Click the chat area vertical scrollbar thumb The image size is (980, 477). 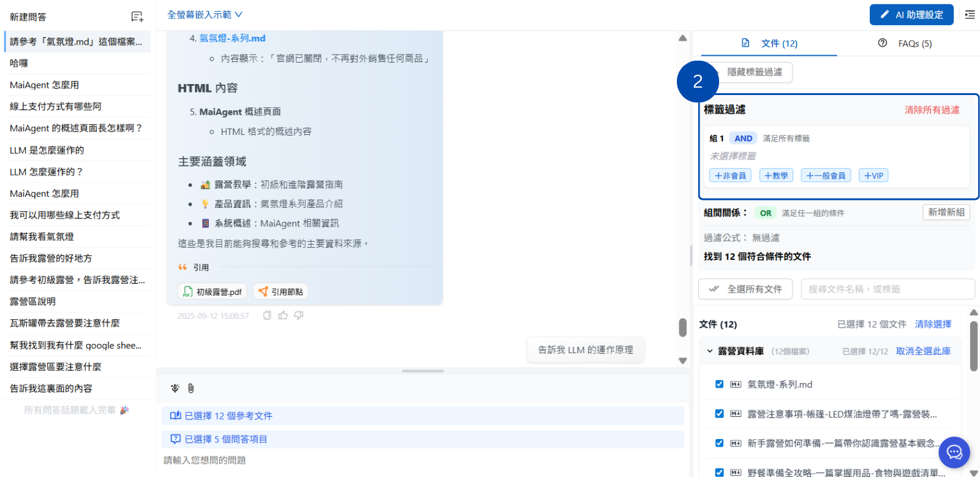[682, 327]
